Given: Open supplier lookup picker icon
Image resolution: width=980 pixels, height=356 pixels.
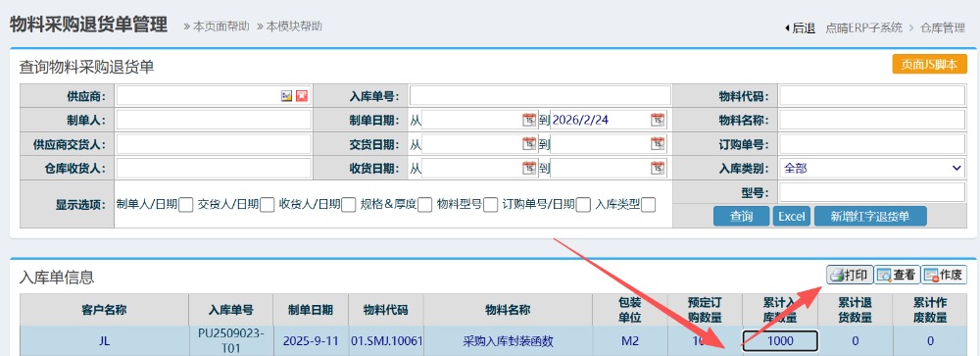Looking at the screenshot, I should pos(287,96).
